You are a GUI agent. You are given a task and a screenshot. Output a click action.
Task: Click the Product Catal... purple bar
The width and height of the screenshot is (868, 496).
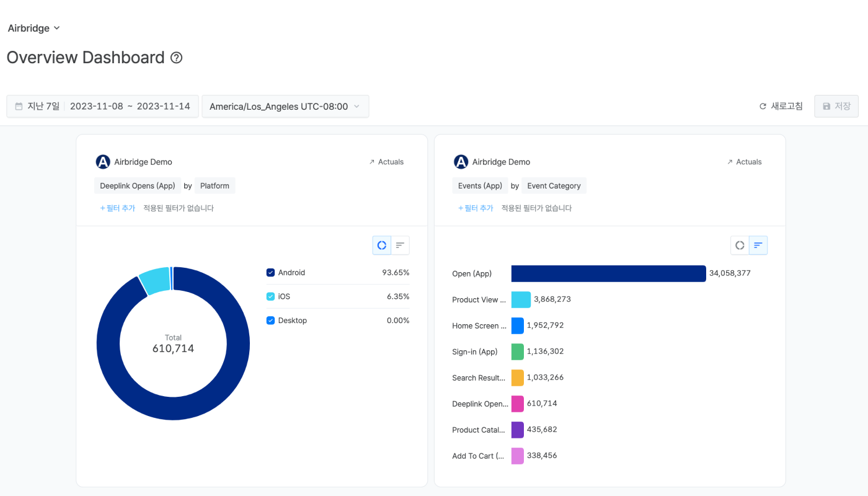[518, 430]
